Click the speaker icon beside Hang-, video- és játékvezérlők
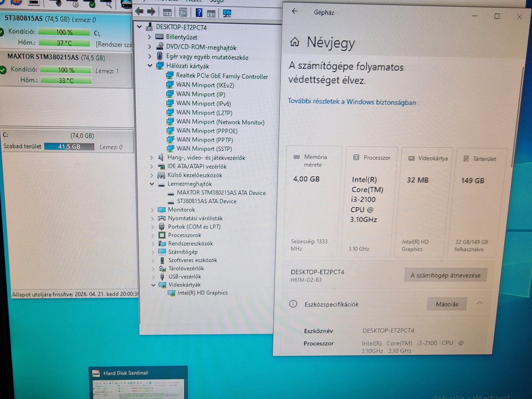532x399 pixels. (x=161, y=157)
